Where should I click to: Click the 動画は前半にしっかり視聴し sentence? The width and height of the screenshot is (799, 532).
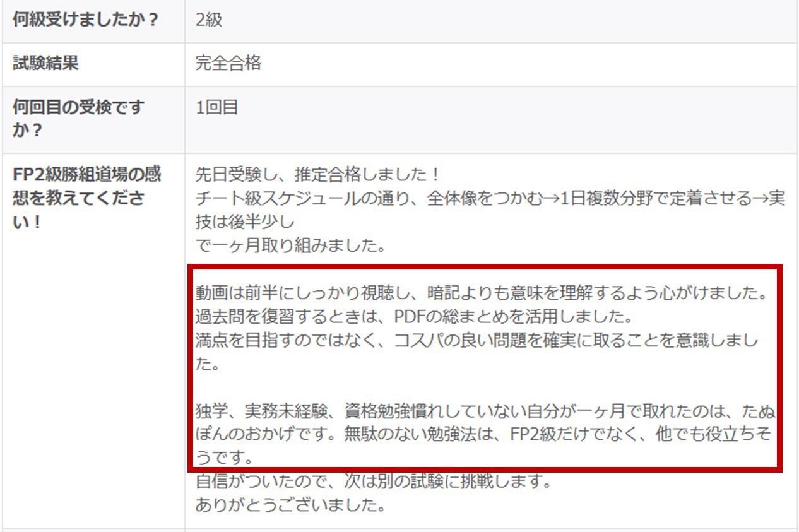pos(481,294)
